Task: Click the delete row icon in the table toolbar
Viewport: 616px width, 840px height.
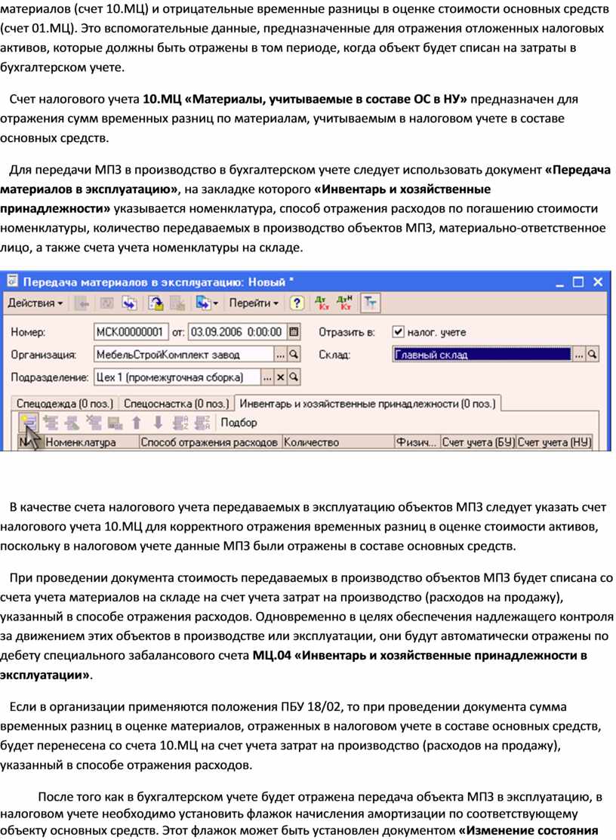Action: [x=94, y=423]
